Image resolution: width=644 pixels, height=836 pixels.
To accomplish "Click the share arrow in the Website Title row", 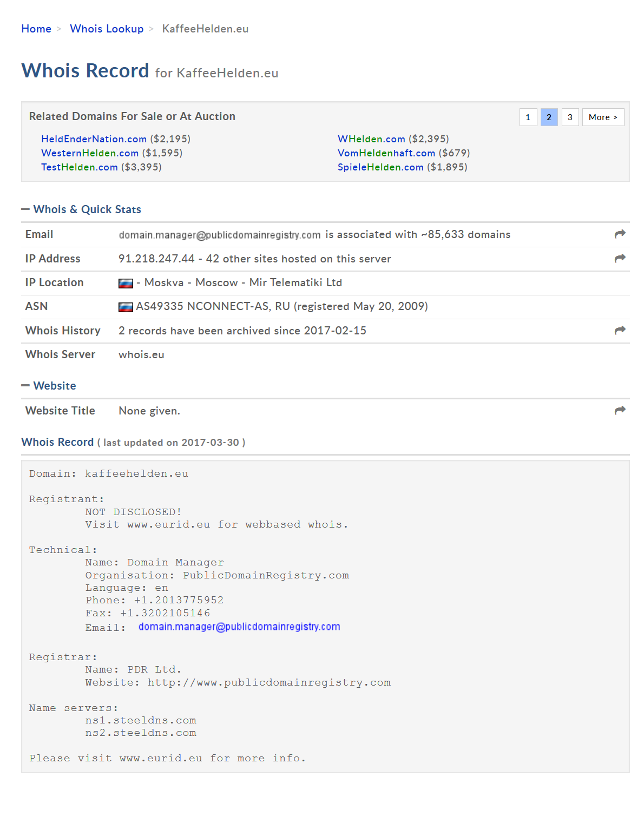I will pyautogui.click(x=620, y=410).
